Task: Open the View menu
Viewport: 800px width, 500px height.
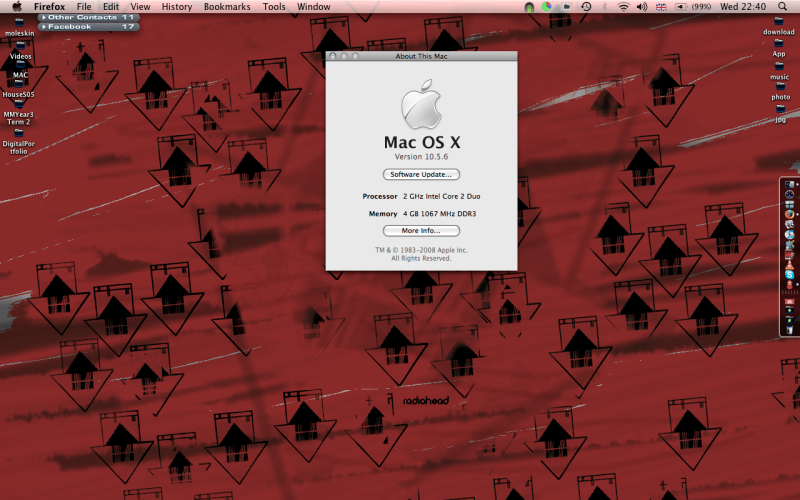Action: (x=140, y=7)
